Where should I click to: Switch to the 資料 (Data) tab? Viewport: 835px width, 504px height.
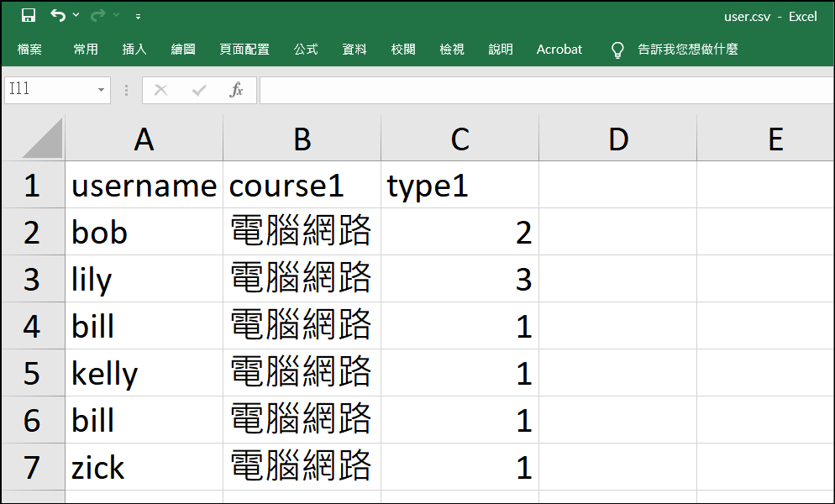pyautogui.click(x=354, y=50)
